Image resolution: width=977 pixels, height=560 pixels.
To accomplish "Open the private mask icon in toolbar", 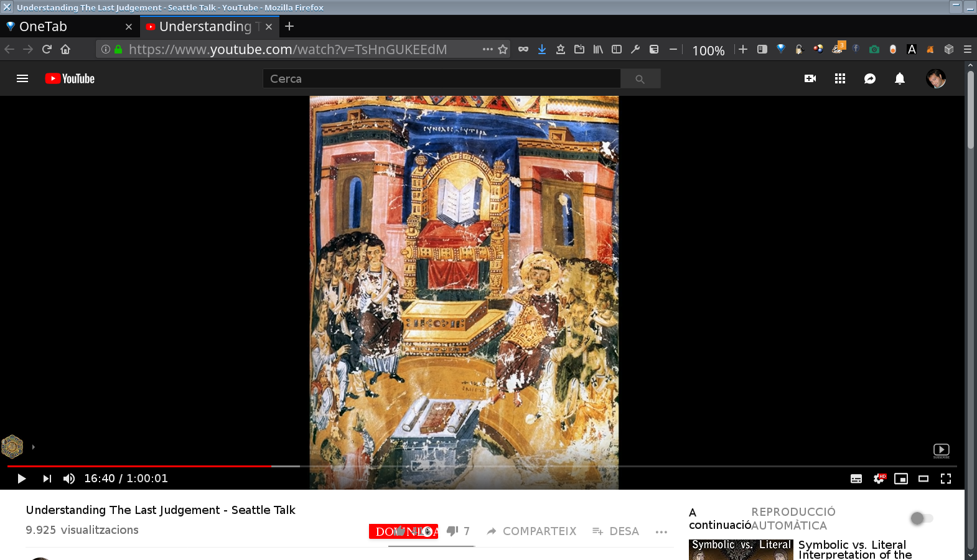I will pyautogui.click(x=523, y=49).
